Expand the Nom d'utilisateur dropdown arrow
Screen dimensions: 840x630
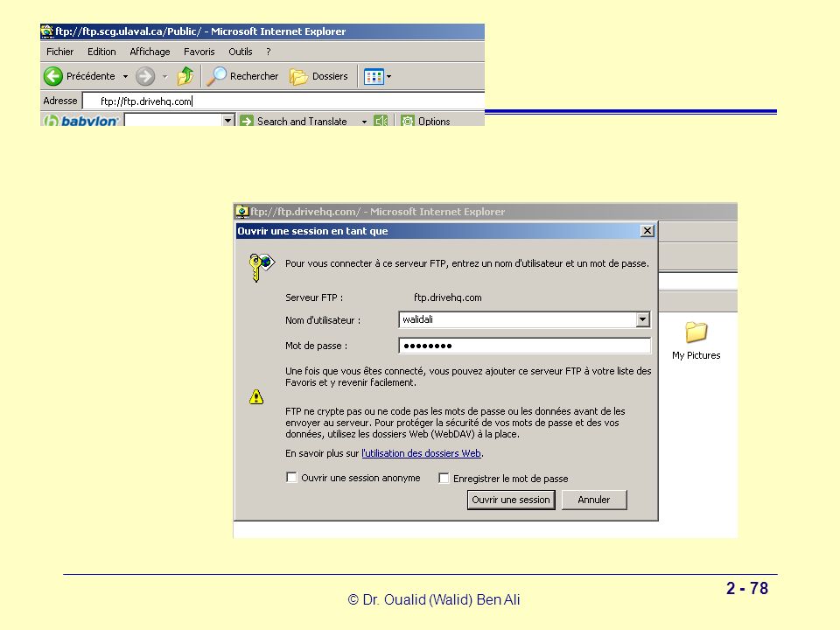click(x=642, y=320)
